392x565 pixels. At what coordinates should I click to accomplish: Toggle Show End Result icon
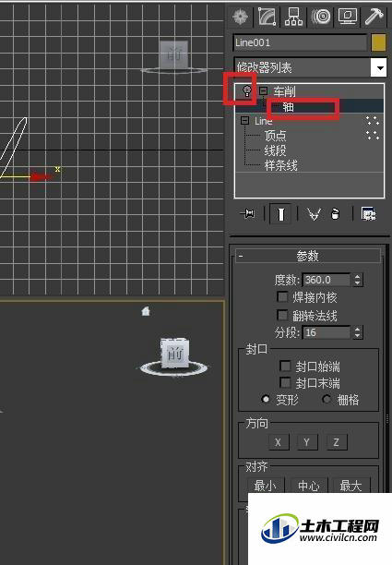tap(280, 214)
